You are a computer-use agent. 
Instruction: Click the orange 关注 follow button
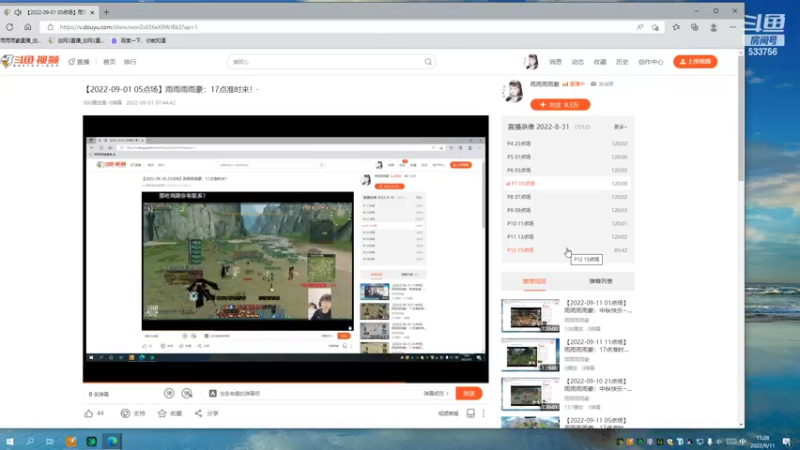(x=560, y=105)
